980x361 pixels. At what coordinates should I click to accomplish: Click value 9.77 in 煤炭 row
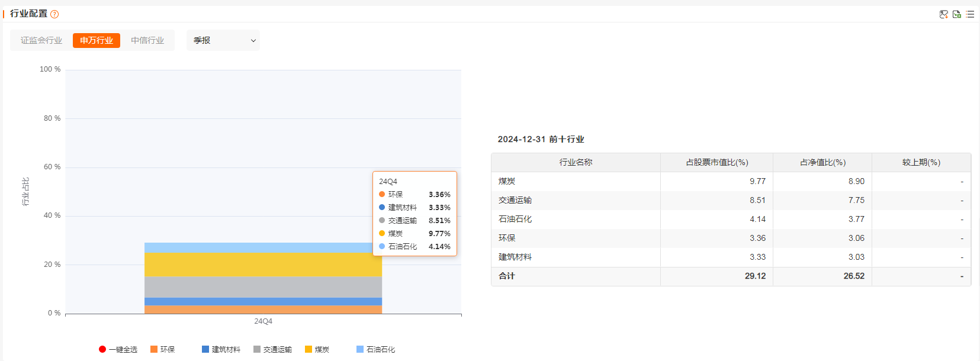(x=757, y=181)
